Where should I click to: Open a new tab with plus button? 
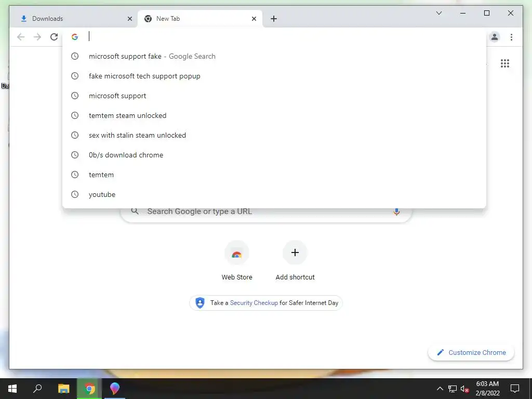[x=274, y=19]
